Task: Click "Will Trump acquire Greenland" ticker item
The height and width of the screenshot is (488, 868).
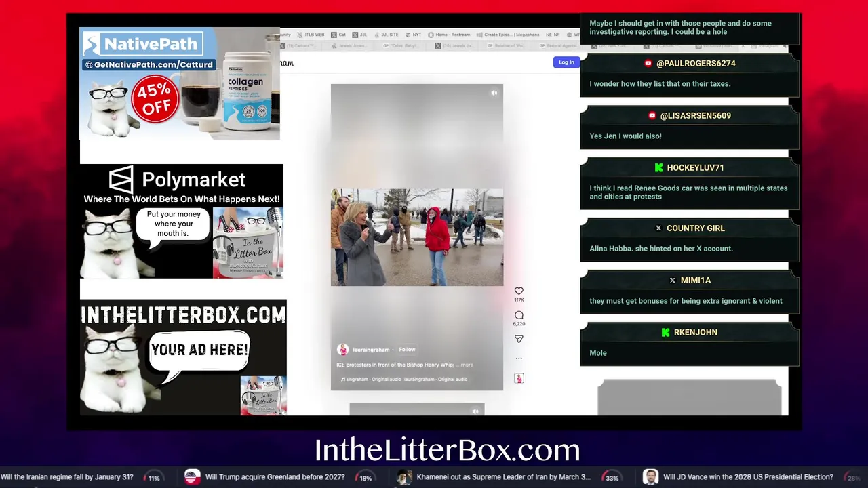Action: tap(275, 477)
